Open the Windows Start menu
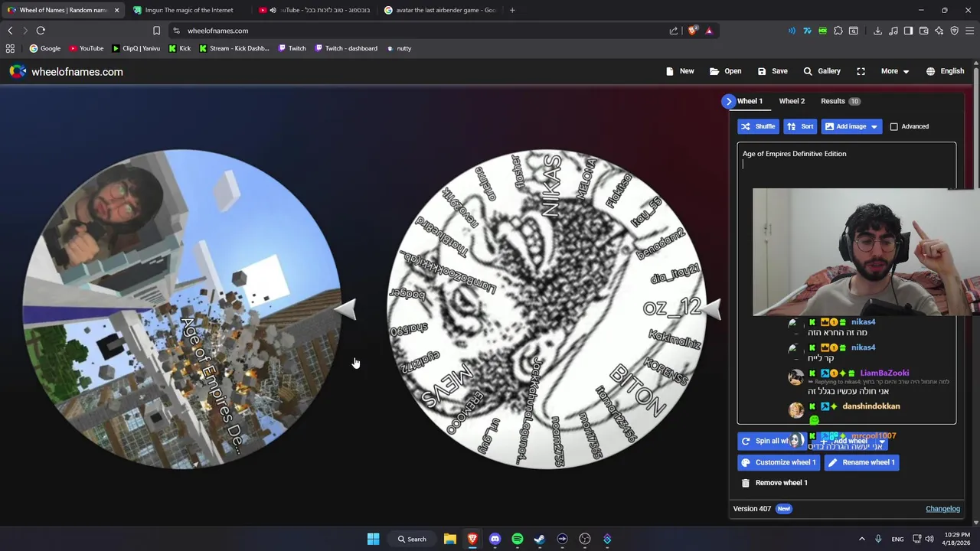 [373, 539]
